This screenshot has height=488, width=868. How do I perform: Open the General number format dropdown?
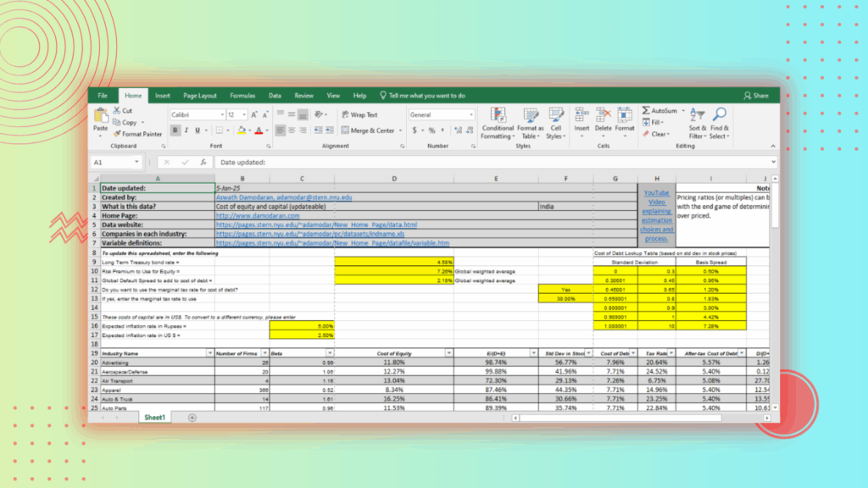(x=471, y=114)
